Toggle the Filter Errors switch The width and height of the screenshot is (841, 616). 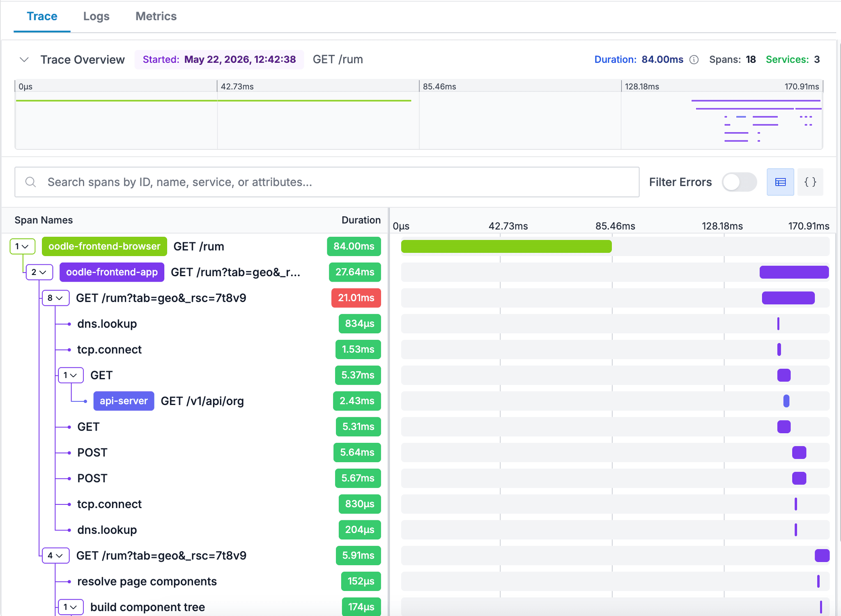coord(739,182)
